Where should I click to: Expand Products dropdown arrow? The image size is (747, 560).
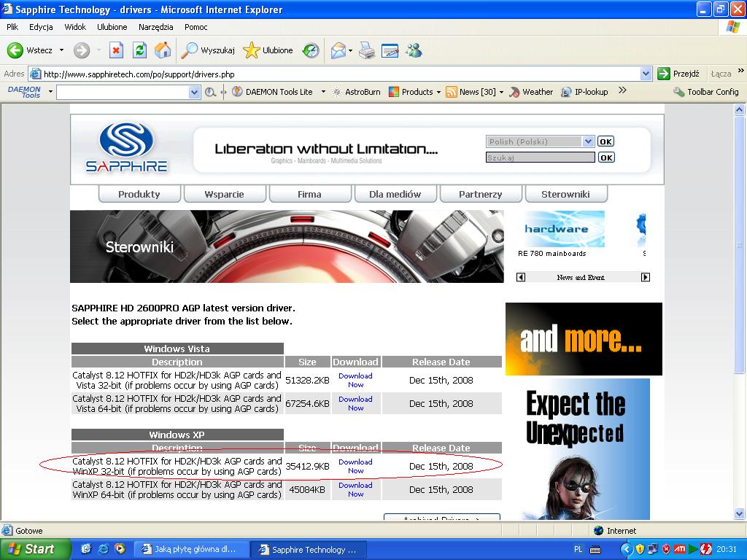(x=438, y=92)
